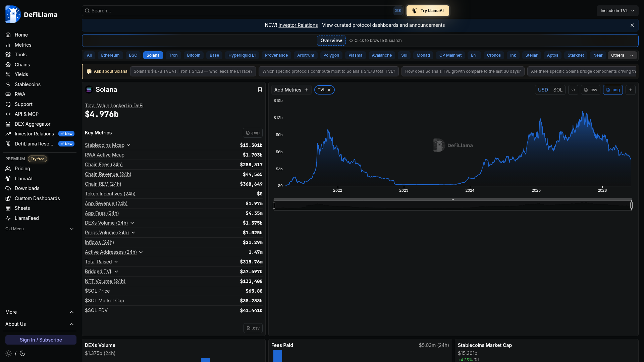Switch to dark theme moon icon

click(x=22, y=353)
